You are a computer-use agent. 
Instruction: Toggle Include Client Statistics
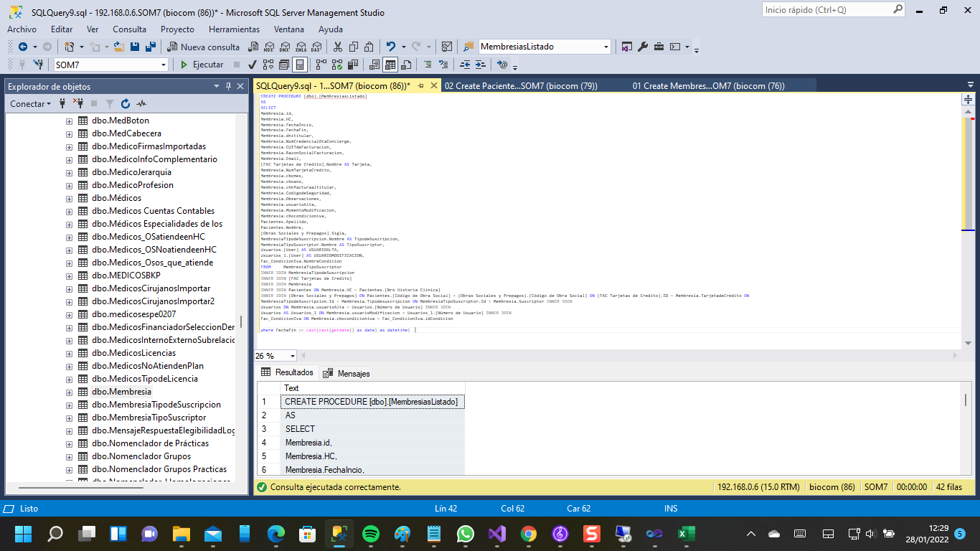[x=352, y=65]
